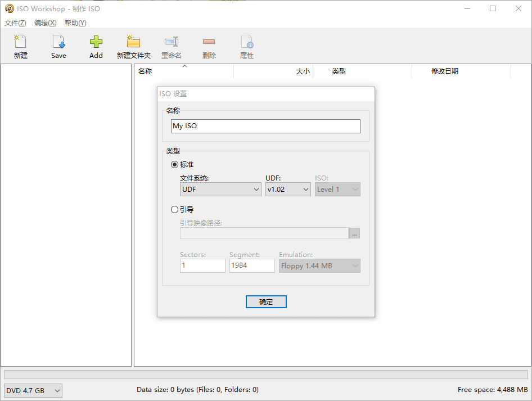The width and height of the screenshot is (532, 401).
Task: Select the 标准 radio button
Action: 174,164
